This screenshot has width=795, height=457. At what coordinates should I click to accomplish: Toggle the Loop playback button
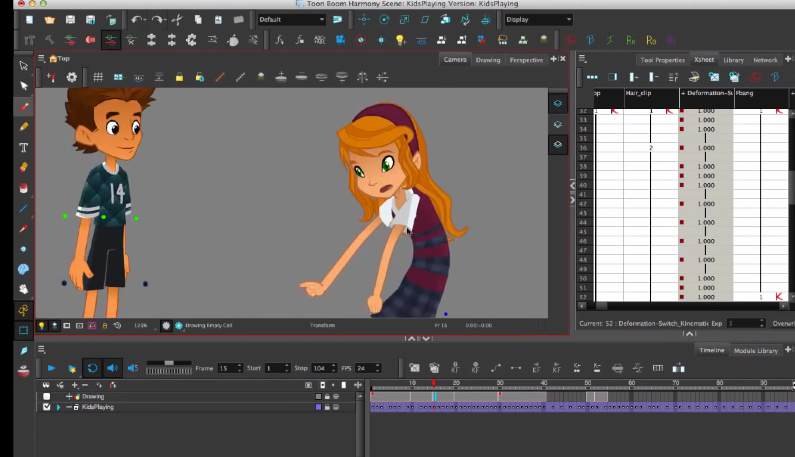coord(91,368)
